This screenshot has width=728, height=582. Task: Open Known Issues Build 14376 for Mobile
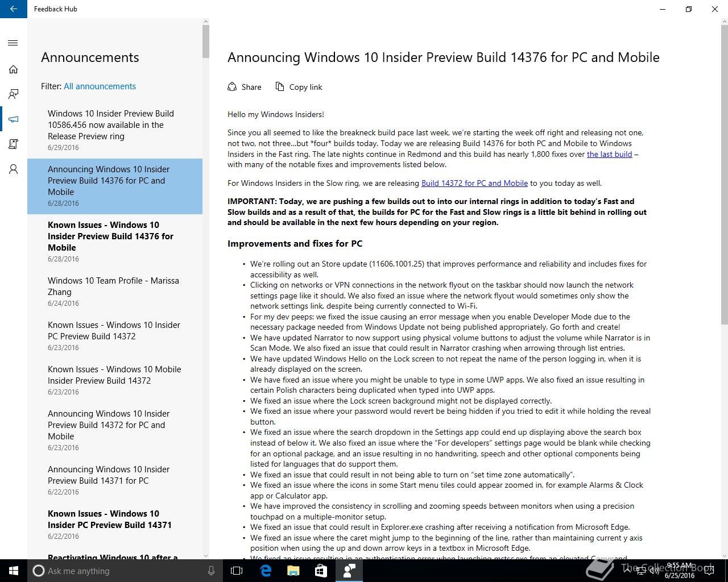[115, 242]
